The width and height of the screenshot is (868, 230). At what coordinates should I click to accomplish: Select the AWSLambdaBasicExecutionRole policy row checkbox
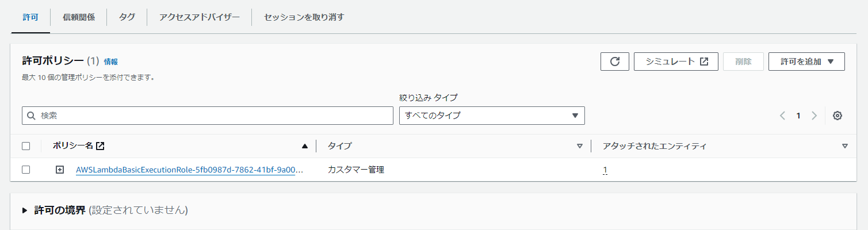point(26,170)
